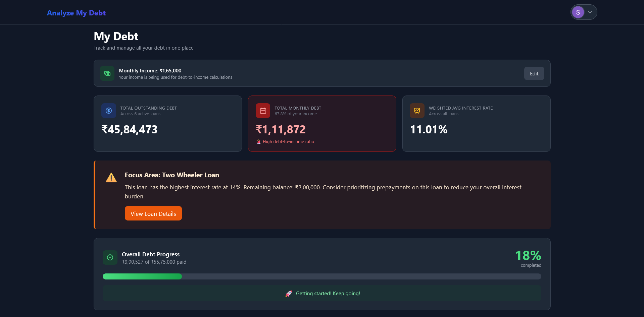Click the warning triangle icon in the Focus Area
The image size is (644, 317).
point(111,178)
